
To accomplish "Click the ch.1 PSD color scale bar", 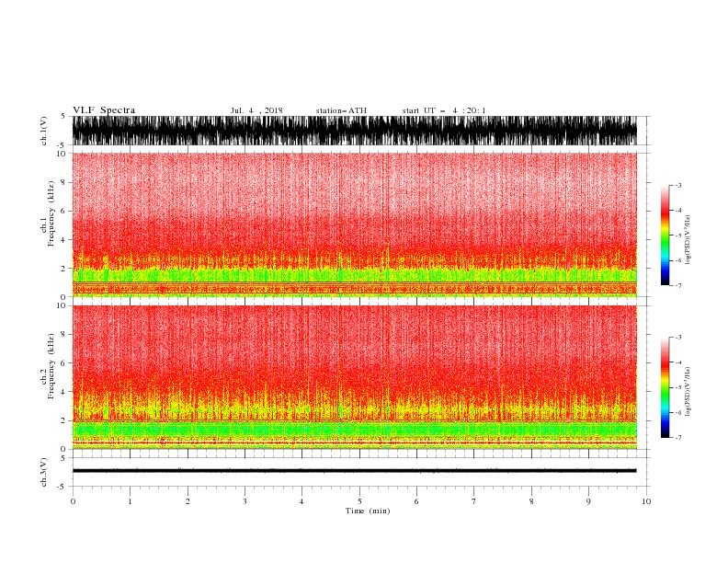I will point(665,236).
